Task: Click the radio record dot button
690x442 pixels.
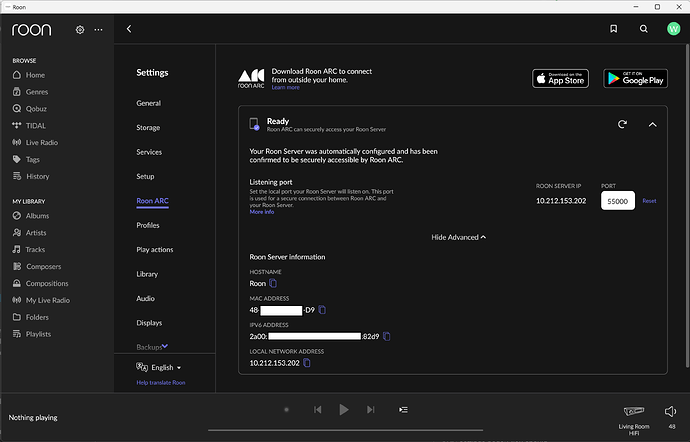Action: [286, 409]
